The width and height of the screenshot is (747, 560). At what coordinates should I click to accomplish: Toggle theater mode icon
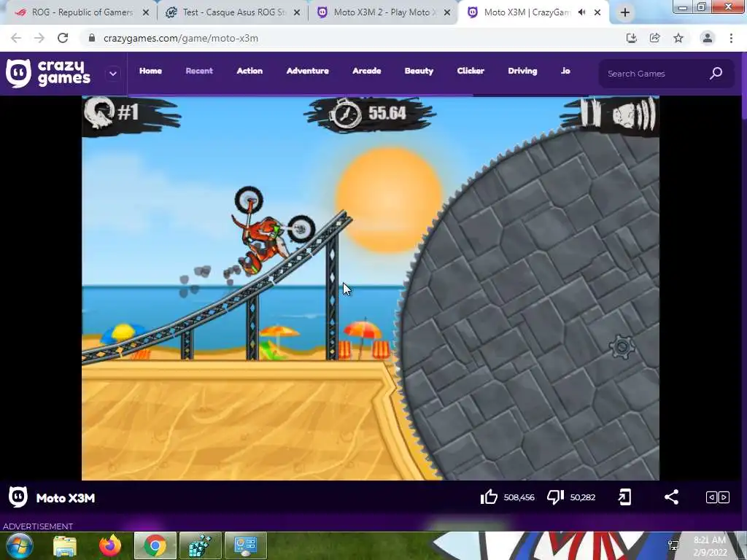(x=718, y=497)
